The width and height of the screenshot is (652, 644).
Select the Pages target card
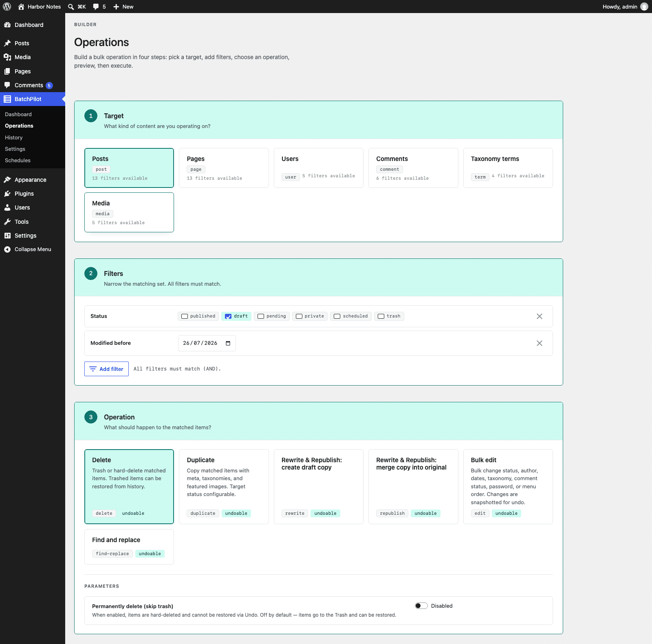click(x=224, y=168)
